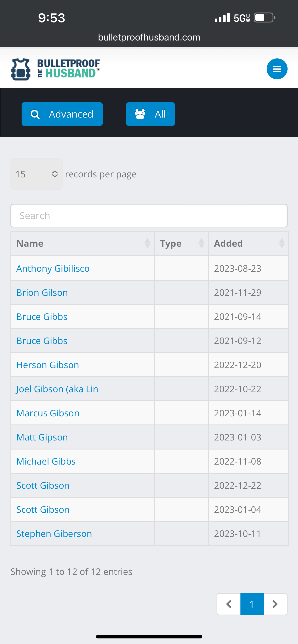Screen dimensions: 298x644
Task: Click the people group icon beside All
Action: pos(140,114)
